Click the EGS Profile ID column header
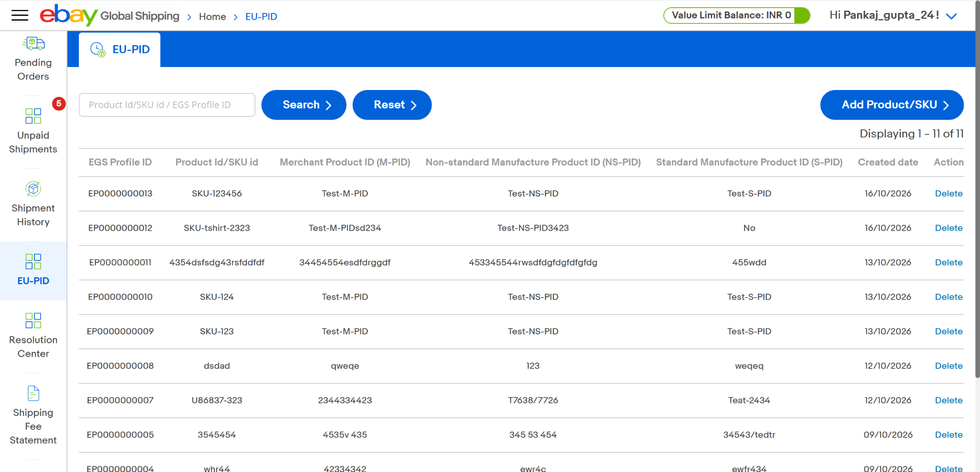 [x=120, y=162]
